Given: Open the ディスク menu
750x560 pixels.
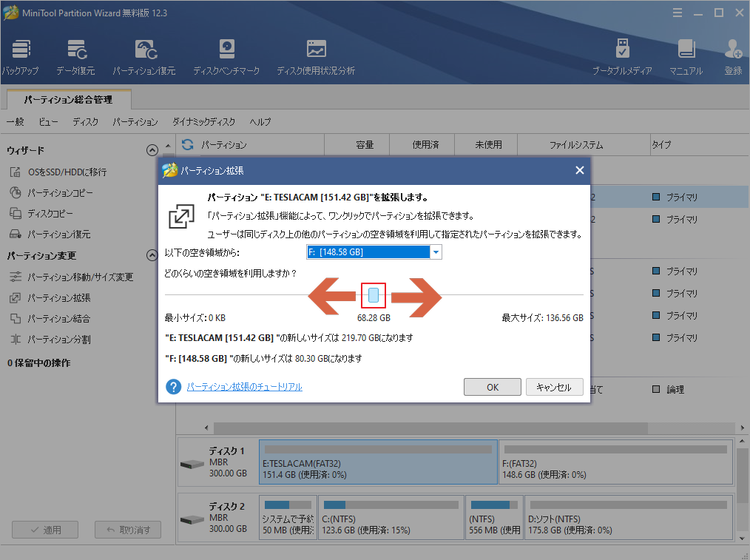Looking at the screenshot, I should pos(86,122).
